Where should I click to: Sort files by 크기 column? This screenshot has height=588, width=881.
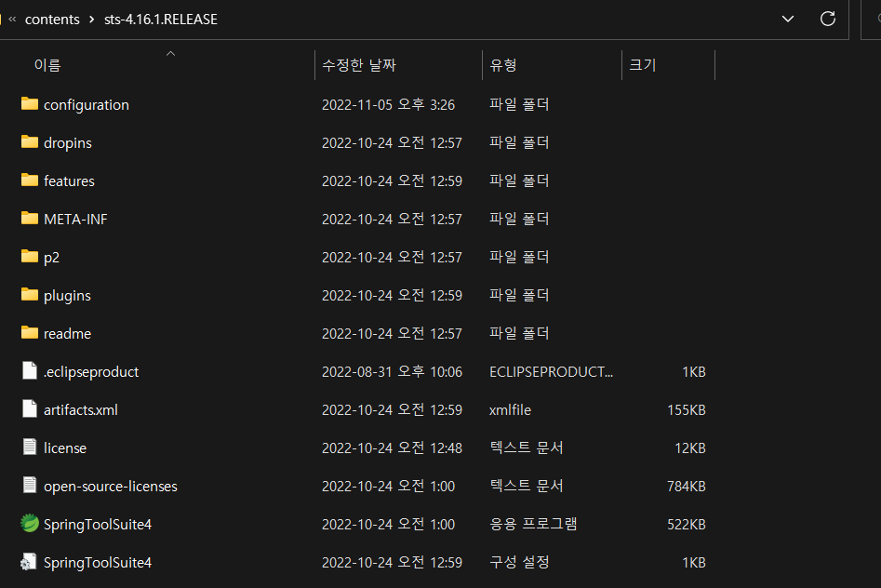tap(642, 65)
